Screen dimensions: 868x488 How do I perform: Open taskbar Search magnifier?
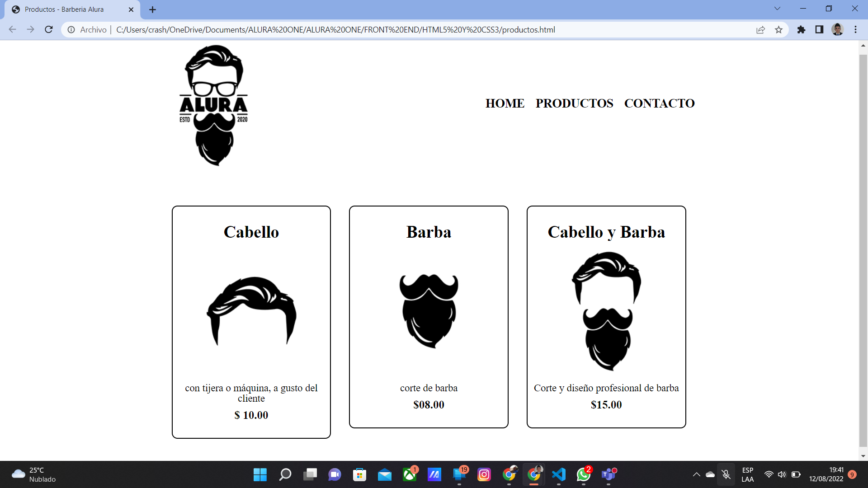click(x=285, y=474)
